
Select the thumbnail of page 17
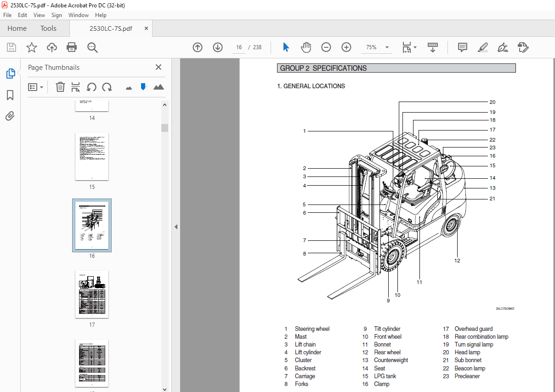pos(91,294)
